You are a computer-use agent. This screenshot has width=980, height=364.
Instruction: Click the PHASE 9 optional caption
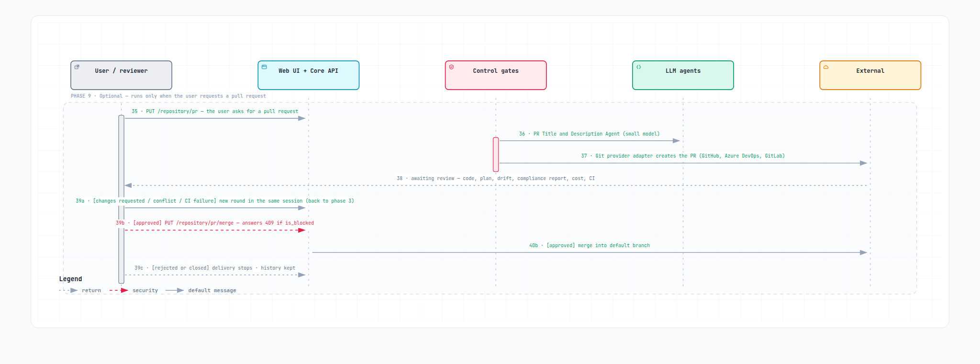click(168, 96)
